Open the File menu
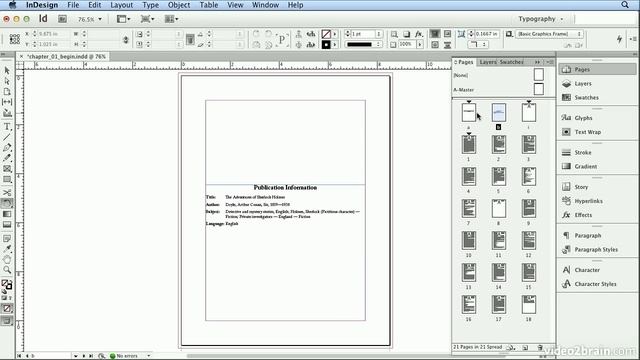 73,5
